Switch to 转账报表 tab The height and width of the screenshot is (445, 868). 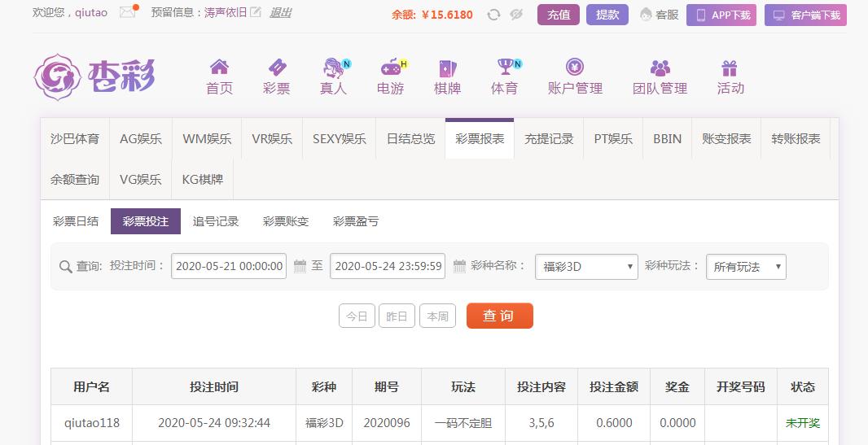click(796, 139)
